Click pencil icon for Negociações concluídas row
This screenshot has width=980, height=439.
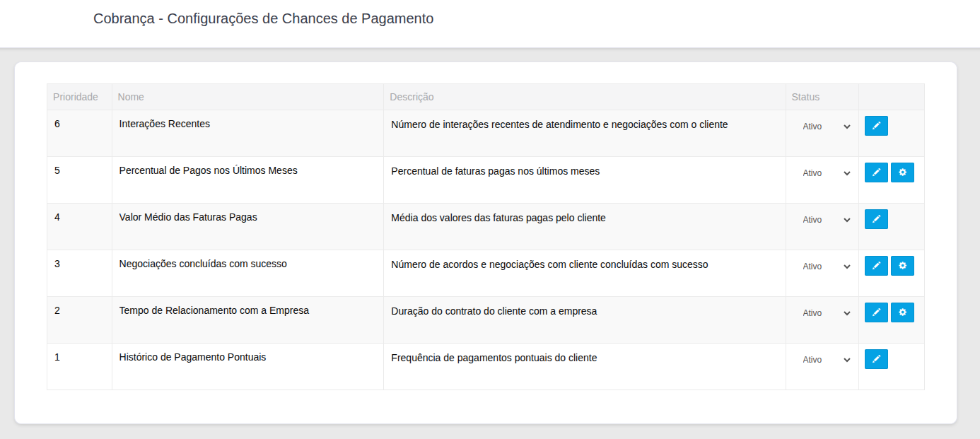876,266
